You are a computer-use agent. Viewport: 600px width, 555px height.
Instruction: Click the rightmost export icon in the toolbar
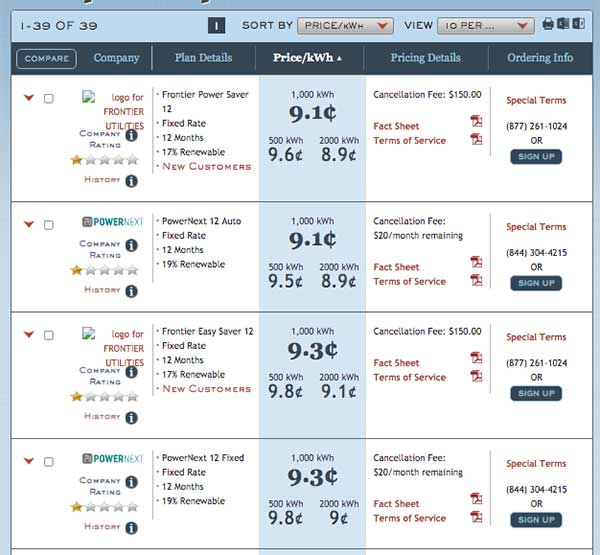coord(578,23)
